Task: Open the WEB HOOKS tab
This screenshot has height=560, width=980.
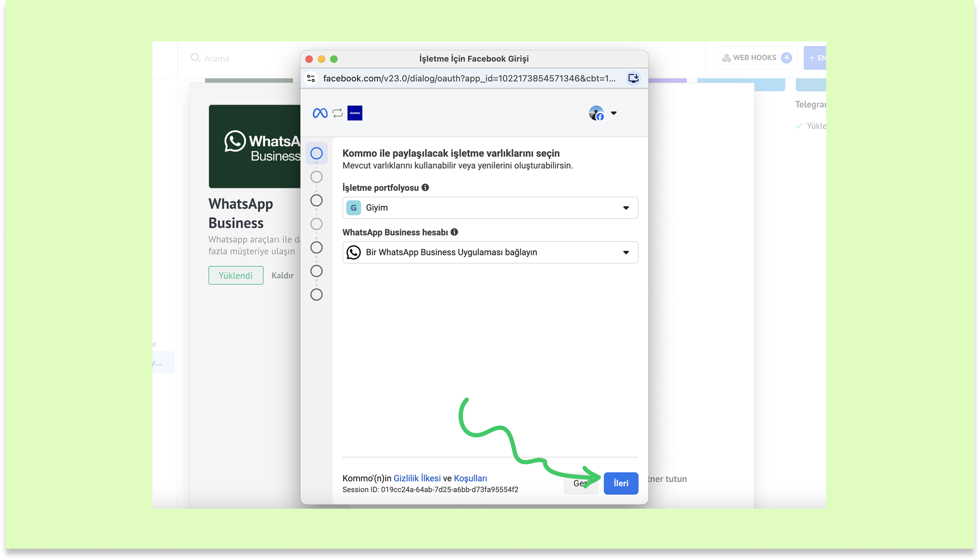Action: pyautogui.click(x=756, y=58)
